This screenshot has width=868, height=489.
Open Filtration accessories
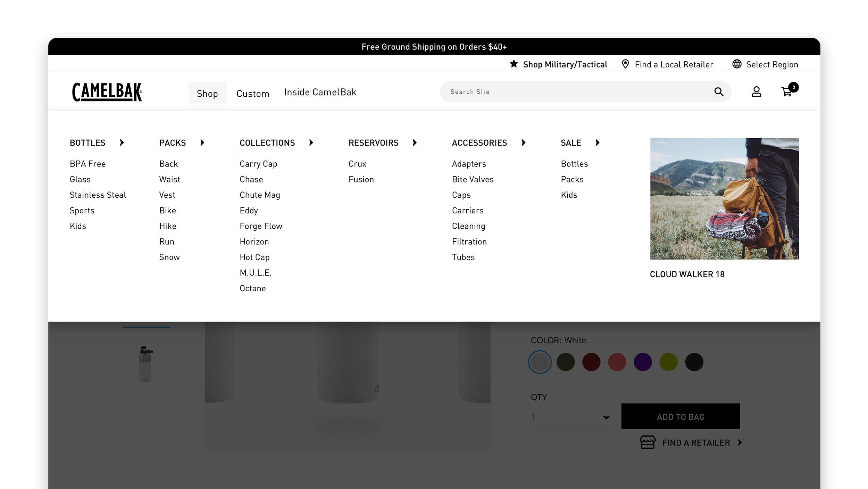[x=469, y=242]
